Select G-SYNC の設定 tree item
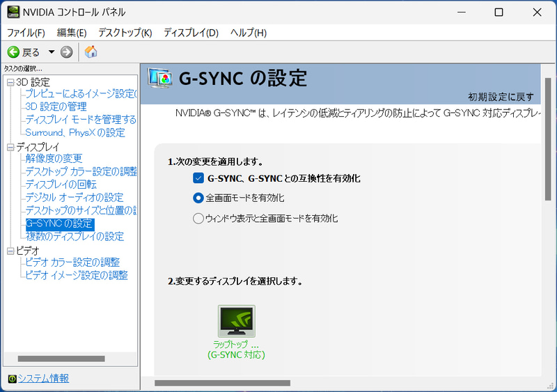The image size is (557, 392). tap(60, 224)
